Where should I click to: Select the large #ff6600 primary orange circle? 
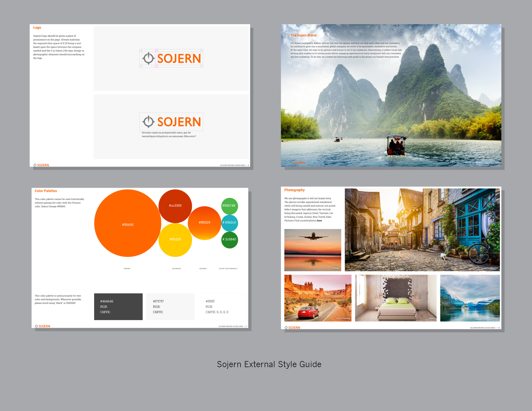[128, 223]
